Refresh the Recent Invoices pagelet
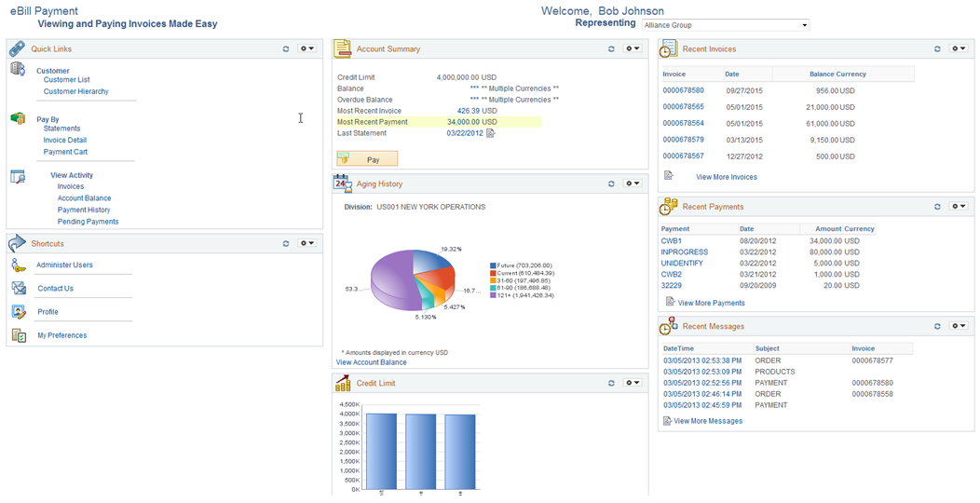The height and width of the screenshot is (503, 980). (937, 48)
